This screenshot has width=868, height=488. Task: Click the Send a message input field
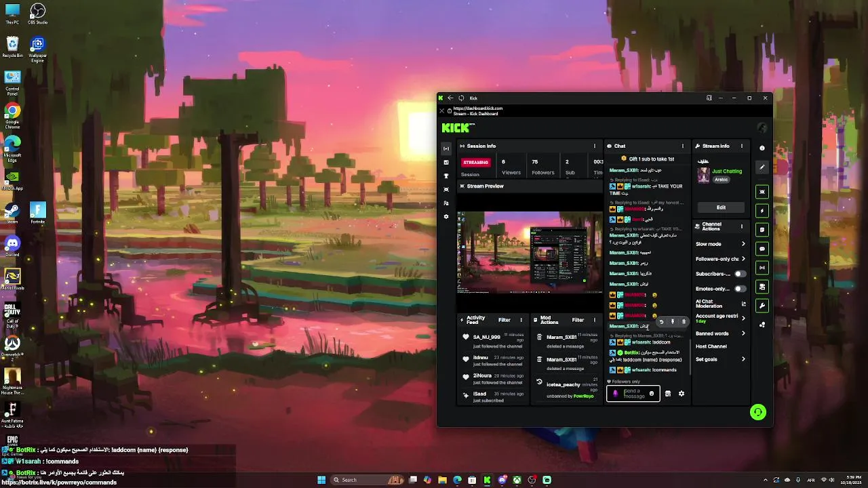tap(635, 394)
